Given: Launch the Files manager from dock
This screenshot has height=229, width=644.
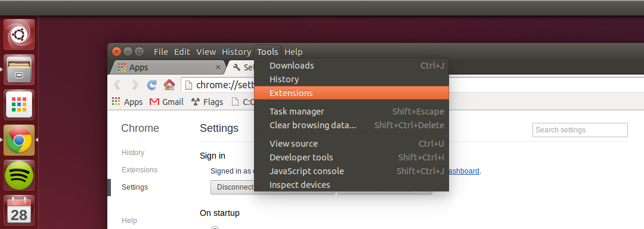Looking at the screenshot, I should tap(19, 70).
